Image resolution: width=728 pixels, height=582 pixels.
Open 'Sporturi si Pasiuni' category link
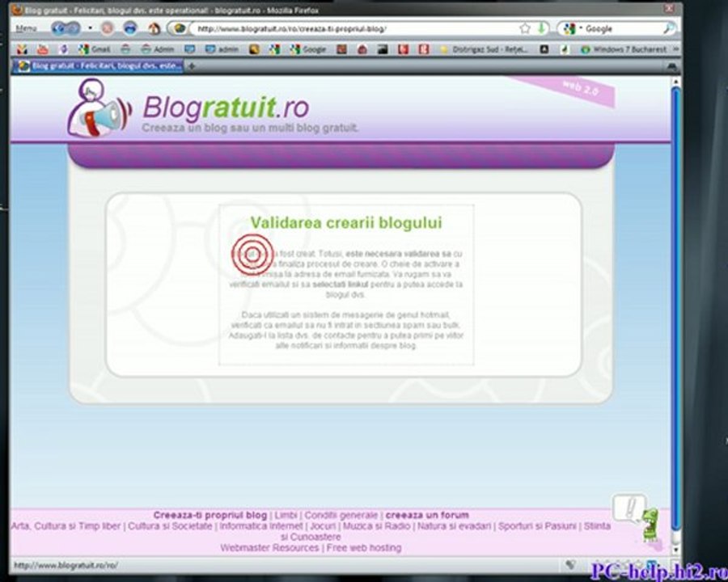click(x=537, y=526)
